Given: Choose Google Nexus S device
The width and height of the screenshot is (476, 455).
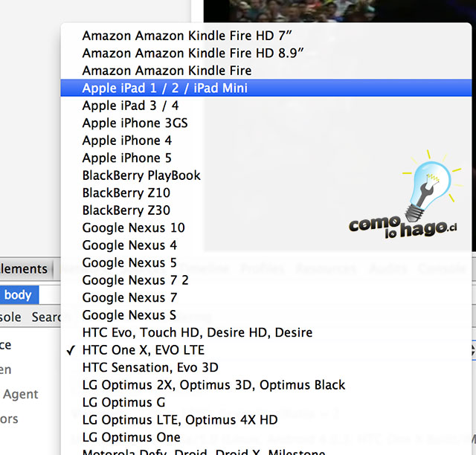Looking at the screenshot, I should (x=129, y=315).
